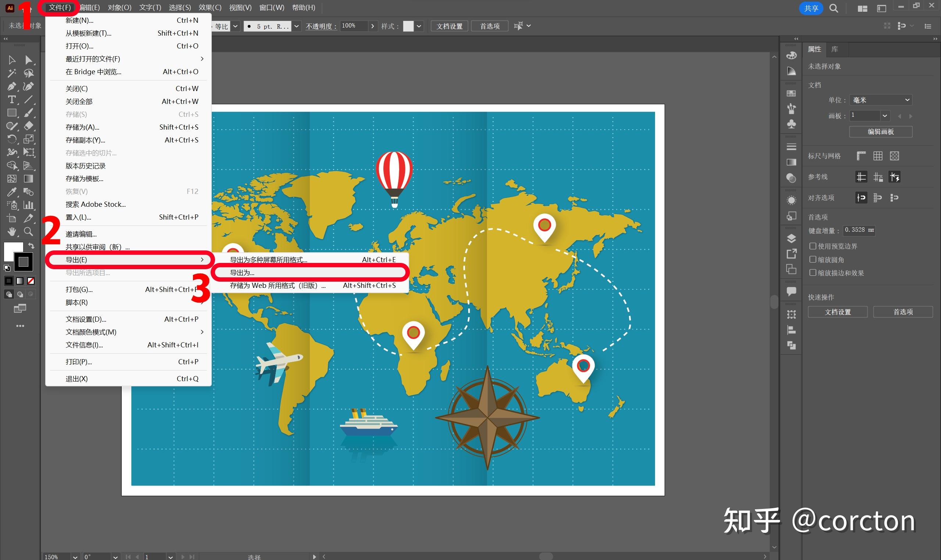
Task: Check 缩放描边和效果 option
Action: (813, 272)
